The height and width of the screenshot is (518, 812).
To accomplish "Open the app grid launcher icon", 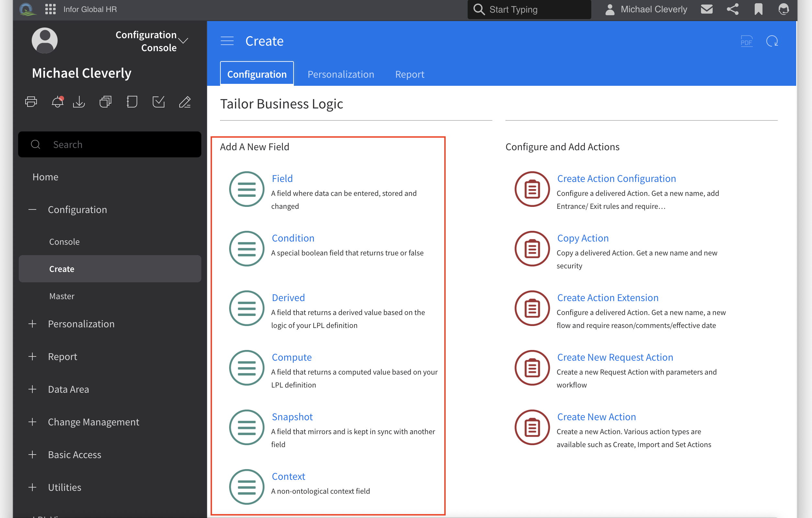I will pyautogui.click(x=50, y=9).
